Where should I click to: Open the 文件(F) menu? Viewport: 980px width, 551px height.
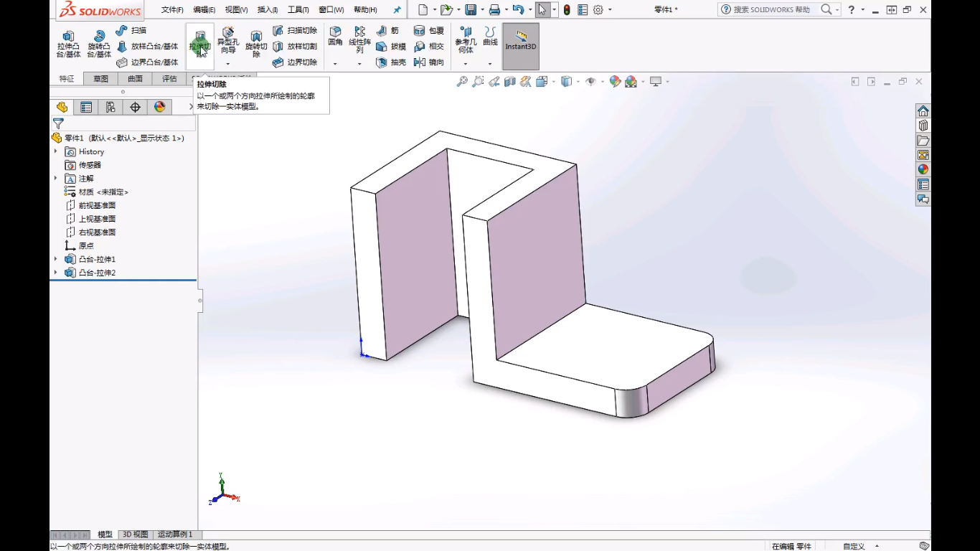(x=172, y=10)
